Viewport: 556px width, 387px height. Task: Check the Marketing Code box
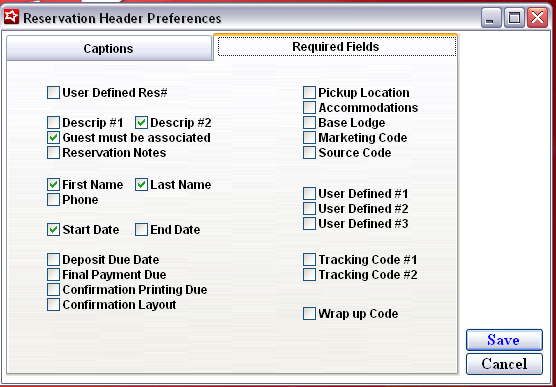tap(309, 138)
